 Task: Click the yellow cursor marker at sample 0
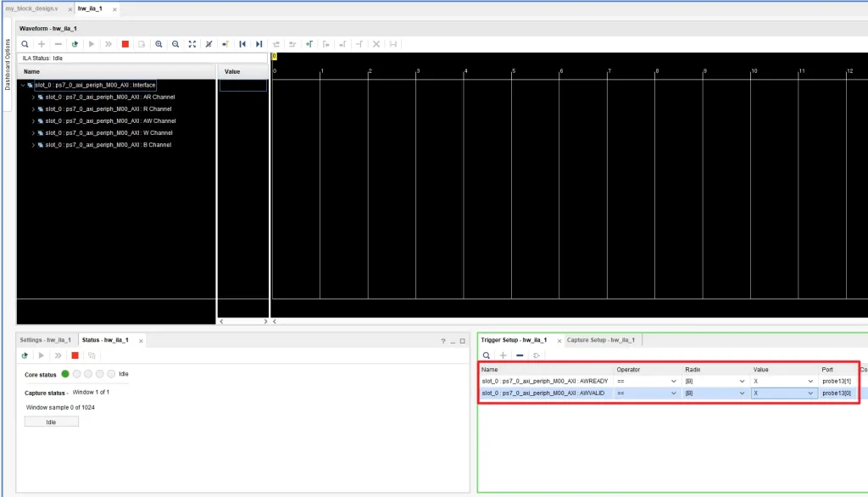pos(274,56)
